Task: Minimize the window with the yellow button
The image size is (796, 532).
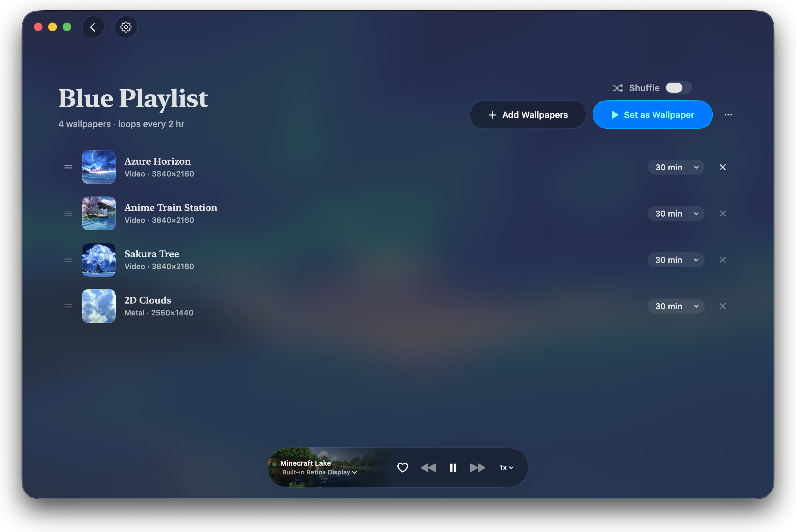Action: (53, 27)
